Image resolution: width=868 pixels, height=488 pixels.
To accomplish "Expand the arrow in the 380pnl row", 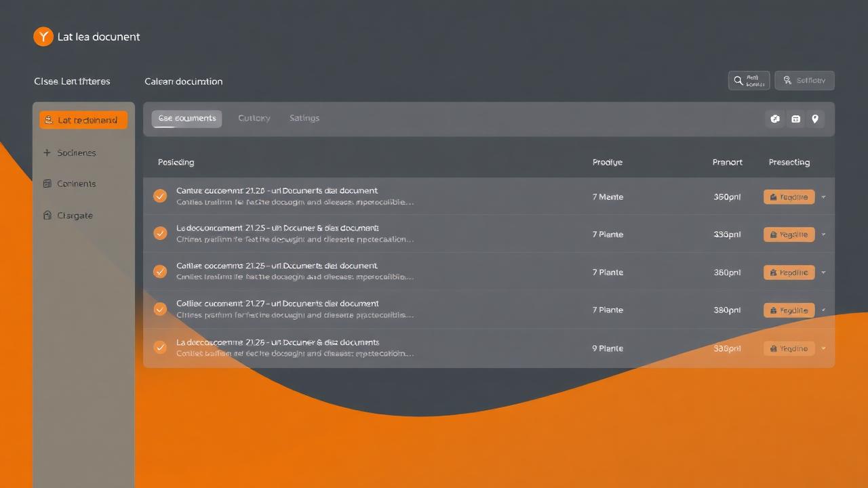I will pos(823,310).
